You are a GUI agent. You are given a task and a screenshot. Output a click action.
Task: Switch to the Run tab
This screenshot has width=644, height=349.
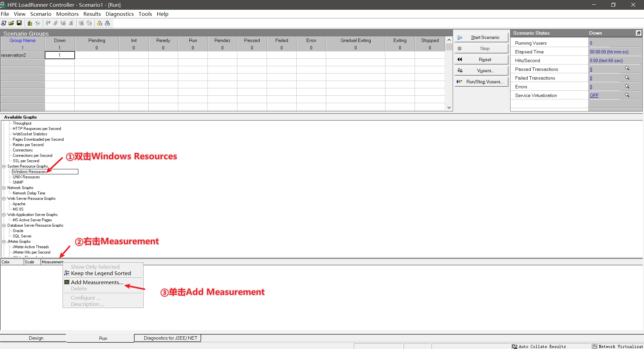[x=103, y=338]
